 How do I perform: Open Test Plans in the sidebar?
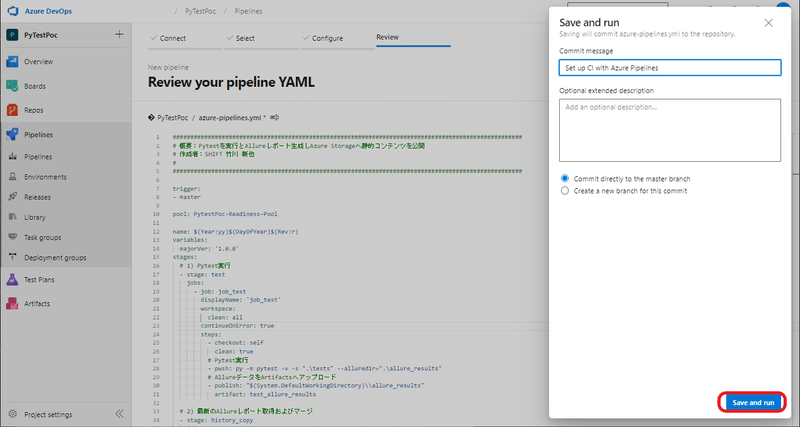tap(39, 280)
